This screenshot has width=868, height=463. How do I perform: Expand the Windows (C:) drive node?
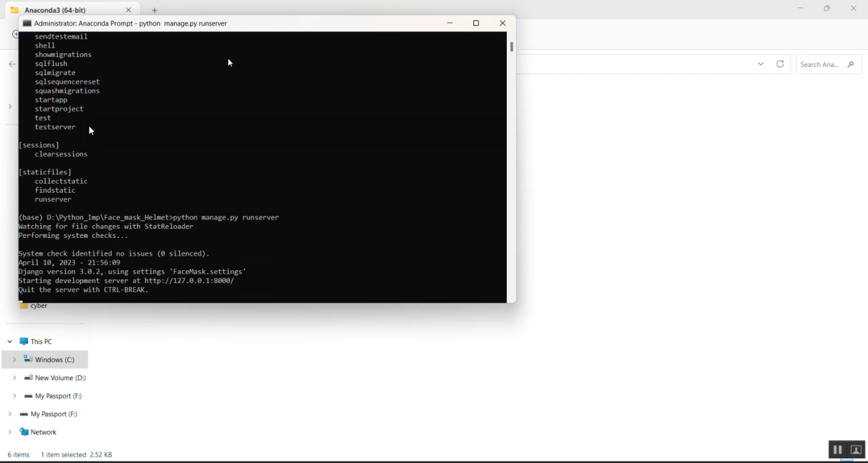click(14, 359)
